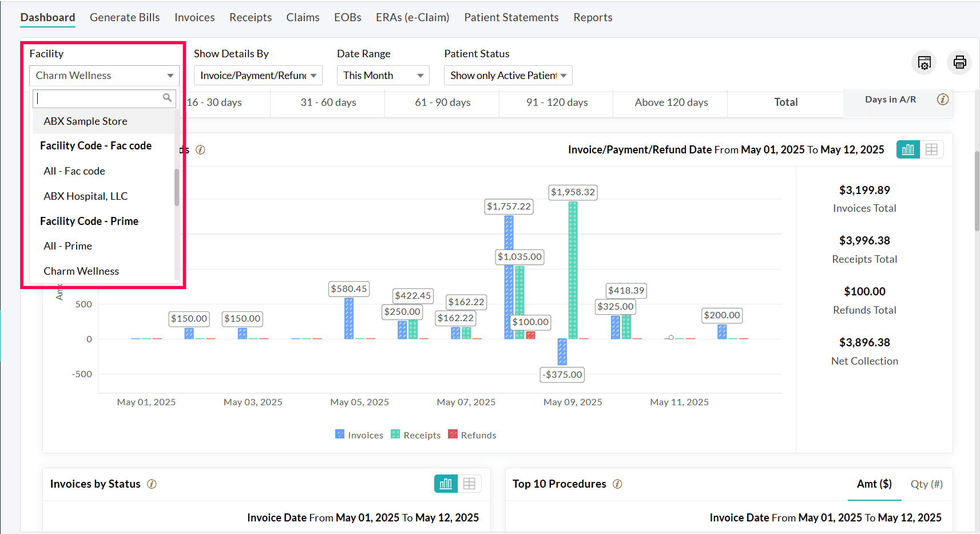
Task: Open the dashboard settings icon
Action: (x=924, y=62)
